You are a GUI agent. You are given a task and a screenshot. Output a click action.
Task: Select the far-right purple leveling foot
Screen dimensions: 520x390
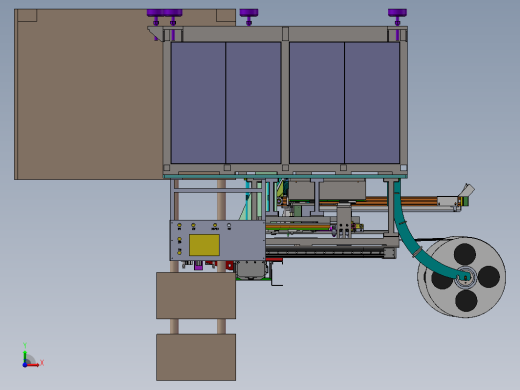(397, 17)
